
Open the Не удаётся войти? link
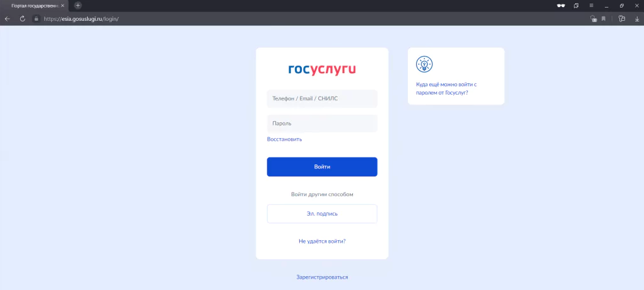point(322,241)
